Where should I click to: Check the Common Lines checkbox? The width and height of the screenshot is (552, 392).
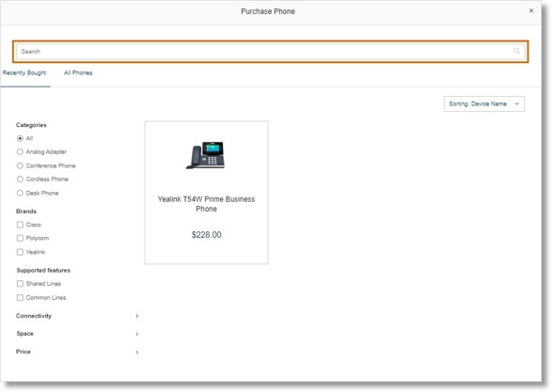(x=20, y=298)
